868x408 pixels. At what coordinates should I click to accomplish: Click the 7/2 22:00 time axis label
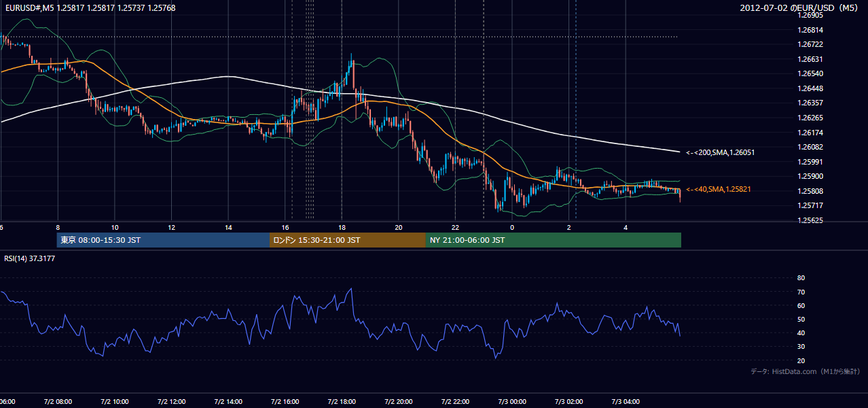point(455,401)
